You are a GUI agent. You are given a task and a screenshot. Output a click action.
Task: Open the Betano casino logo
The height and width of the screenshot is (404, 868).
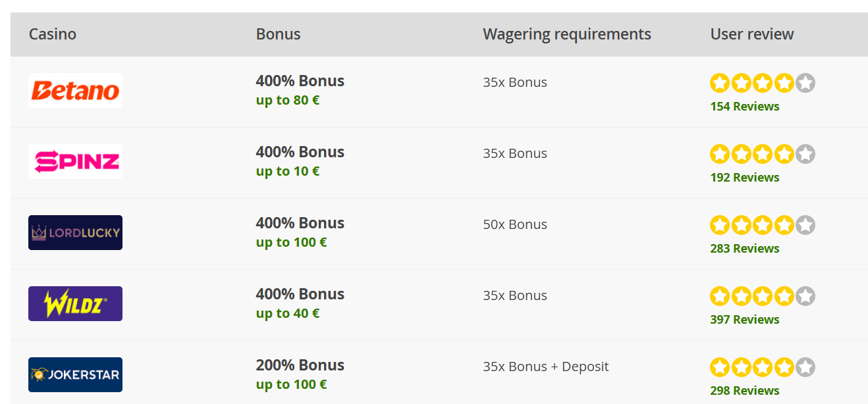click(x=75, y=90)
